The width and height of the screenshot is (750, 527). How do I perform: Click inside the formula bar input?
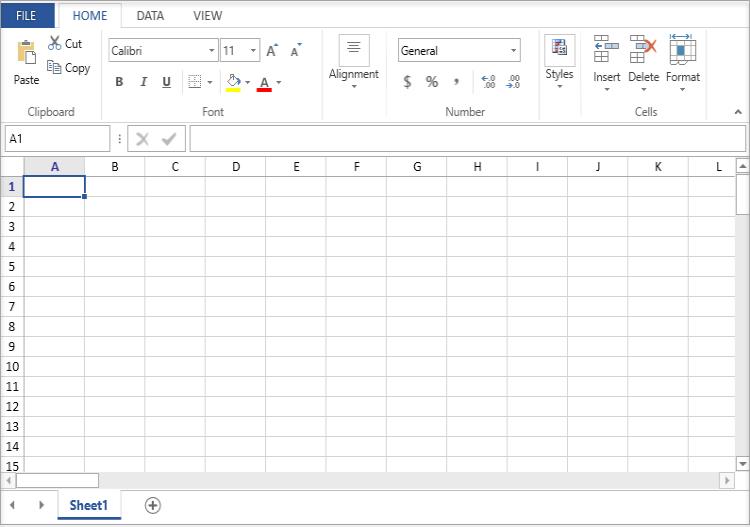click(468, 139)
